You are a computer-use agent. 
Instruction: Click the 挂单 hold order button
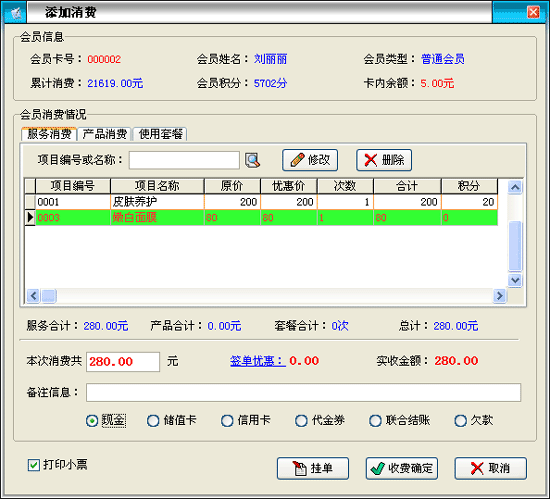click(313, 468)
